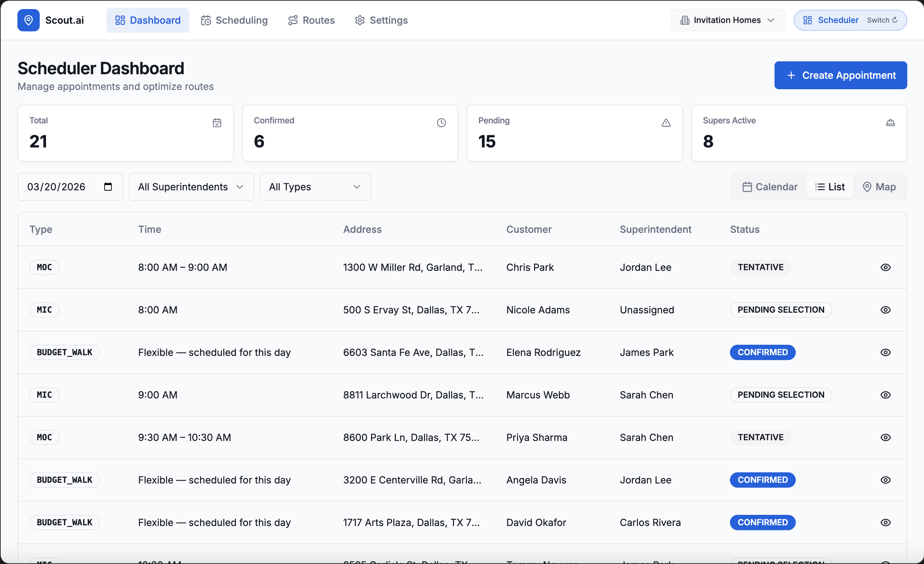
Task: Click the Scout.ai location pin logo
Action: [x=28, y=20]
